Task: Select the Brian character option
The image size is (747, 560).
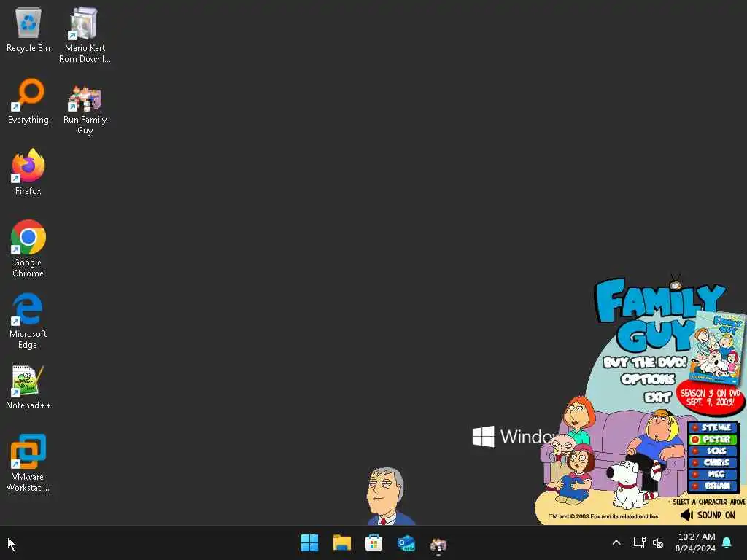Action: tap(713, 486)
